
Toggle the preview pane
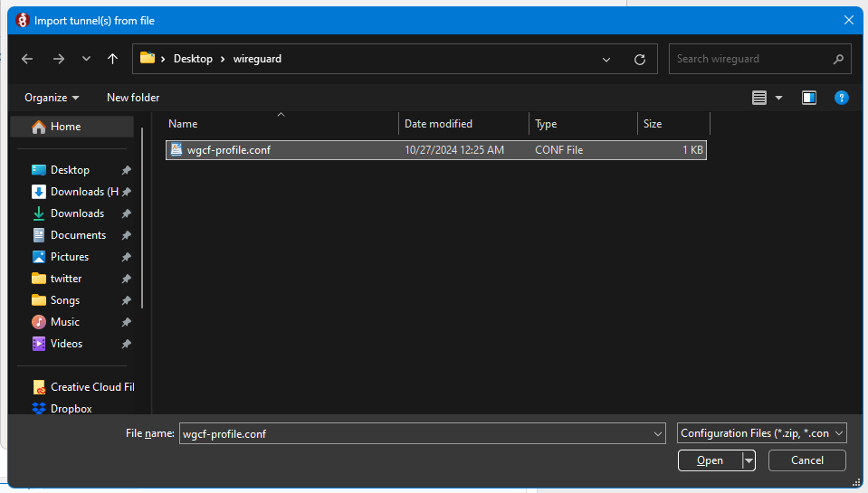tap(809, 98)
